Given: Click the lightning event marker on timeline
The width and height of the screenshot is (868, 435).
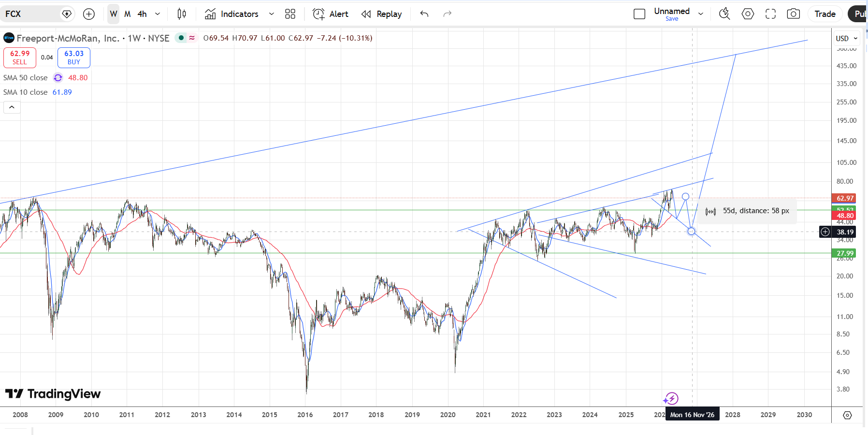Looking at the screenshot, I should click(x=671, y=399).
